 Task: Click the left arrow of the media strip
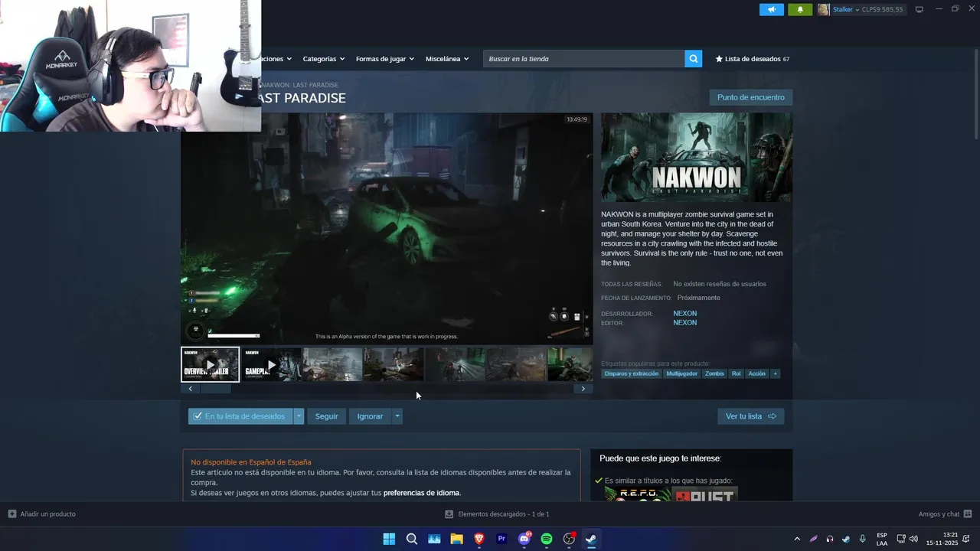[x=190, y=389]
